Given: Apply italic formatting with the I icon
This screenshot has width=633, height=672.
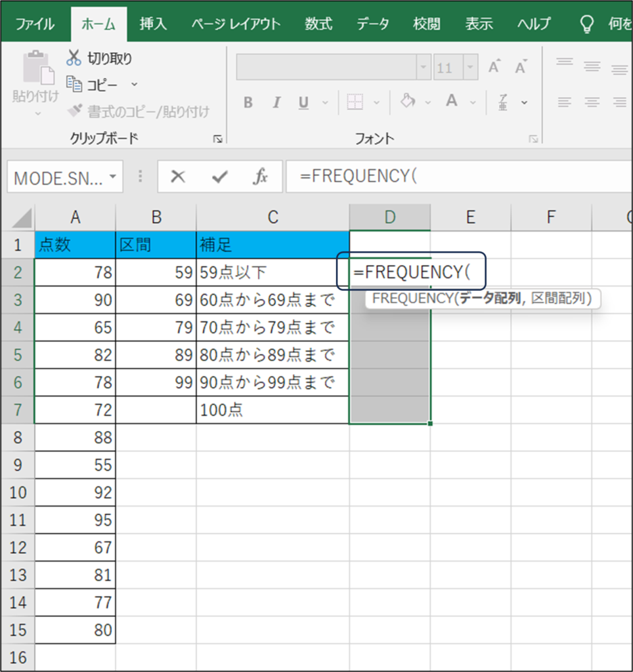Looking at the screenshot, I should (275, 102).
